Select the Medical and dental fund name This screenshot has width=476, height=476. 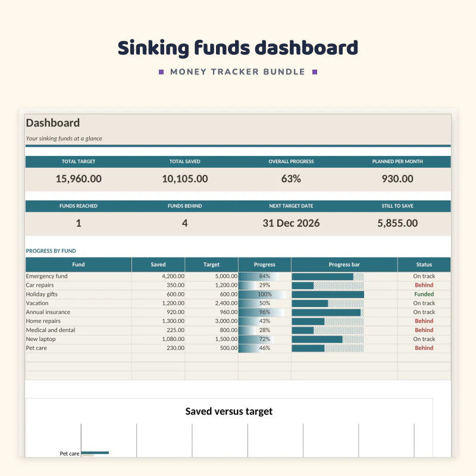[x=51, y=330]
